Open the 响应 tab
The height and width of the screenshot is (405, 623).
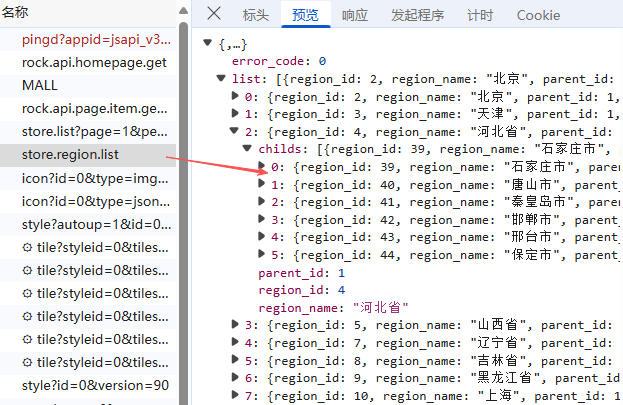click(x=355, y=15)
